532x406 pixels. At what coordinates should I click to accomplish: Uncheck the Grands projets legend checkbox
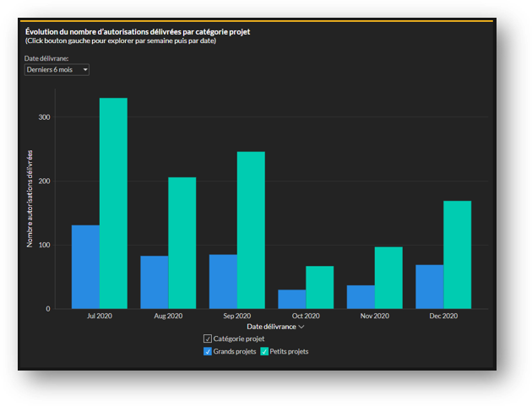207,351
